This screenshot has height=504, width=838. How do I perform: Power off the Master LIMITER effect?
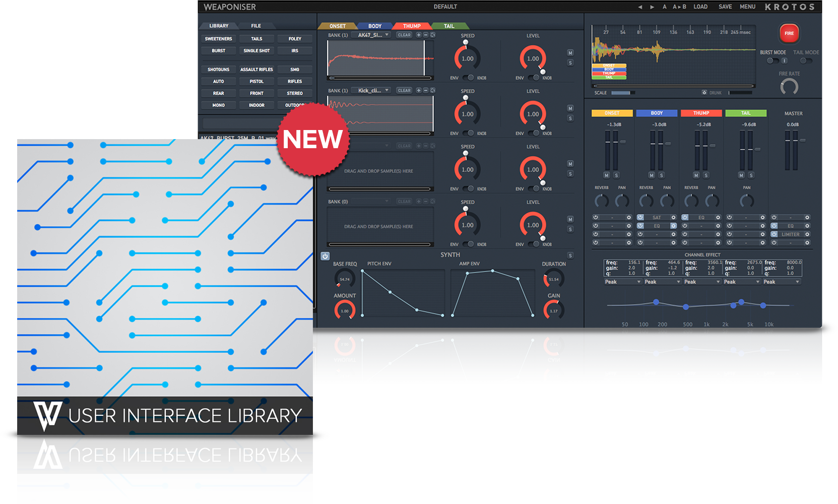(774, 234)
